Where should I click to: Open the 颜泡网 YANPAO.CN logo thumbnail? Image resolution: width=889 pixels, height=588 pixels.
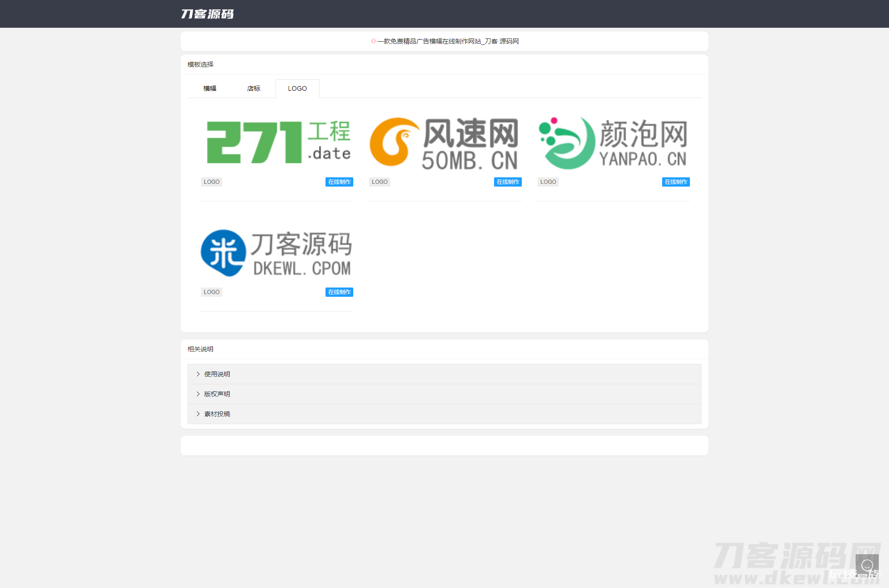613,142
